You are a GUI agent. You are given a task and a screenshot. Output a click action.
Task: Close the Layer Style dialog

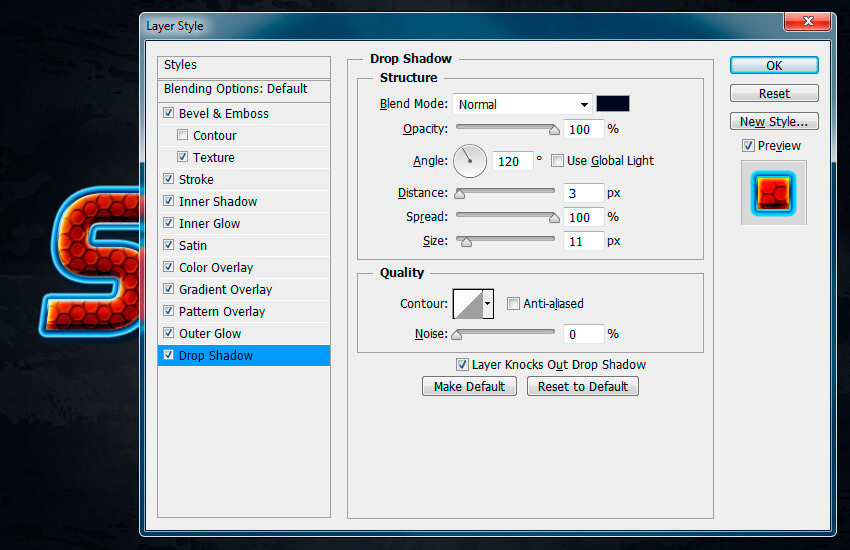(811, 22)
